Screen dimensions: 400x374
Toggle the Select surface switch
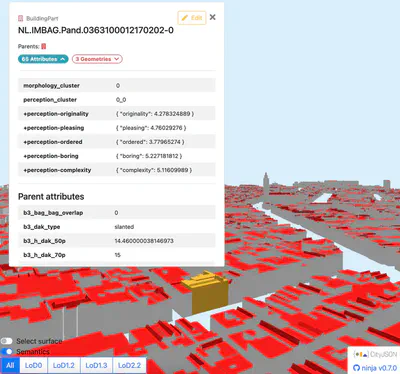6,341
